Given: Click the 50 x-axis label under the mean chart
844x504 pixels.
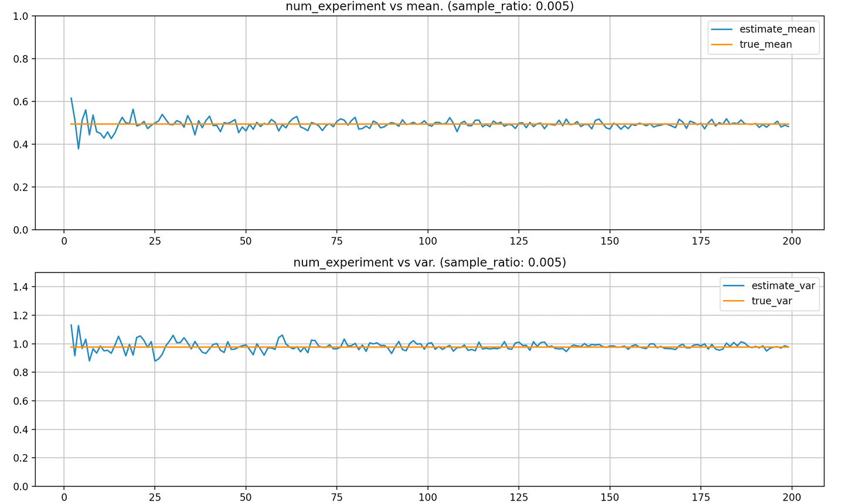Looking at the screenshot, I should pyautogui.click(x=246, y=241).
